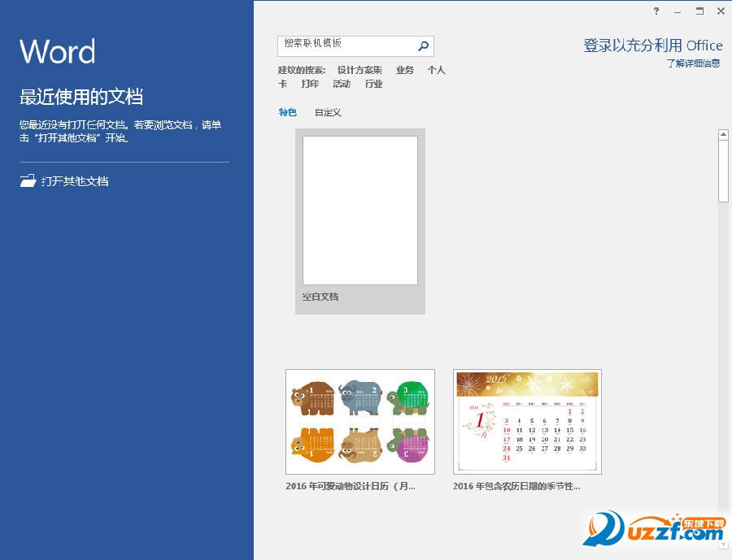732x560 pixels.
Task: Select suggested search 行业
Action: (x=373, y=84)
